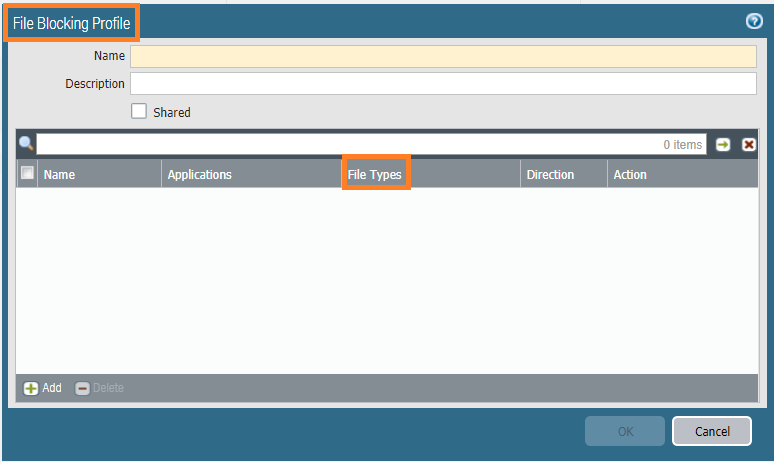The image size is (774, 462).
Task: Click the 'File Blocking Profile' dialog title
Action: click(72, 23)
